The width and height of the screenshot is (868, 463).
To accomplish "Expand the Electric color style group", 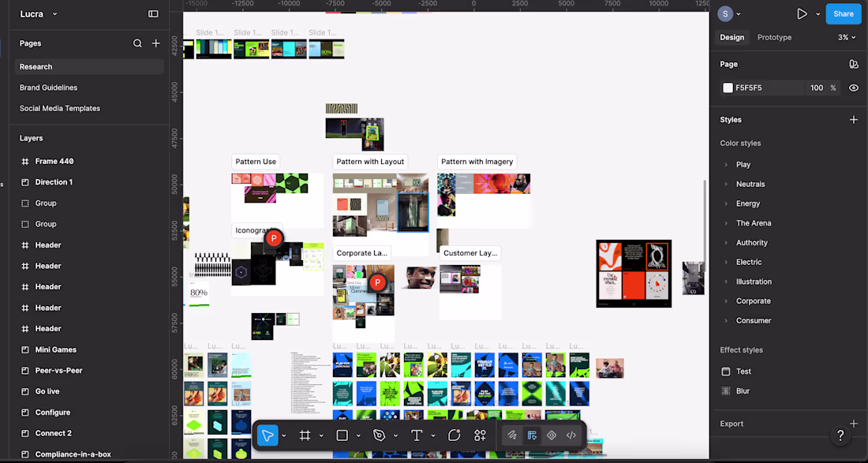I will (726, 262).
